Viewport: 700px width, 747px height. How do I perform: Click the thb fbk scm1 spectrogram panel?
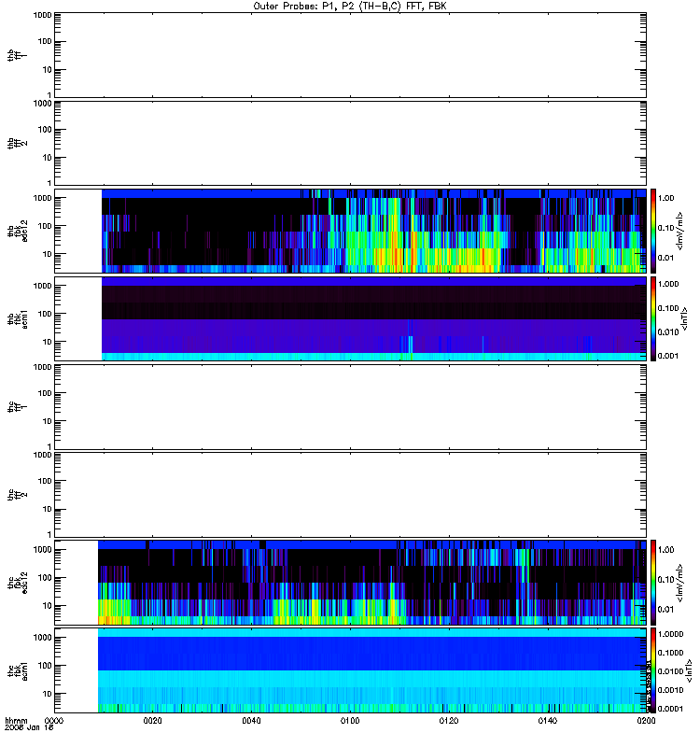351,318
